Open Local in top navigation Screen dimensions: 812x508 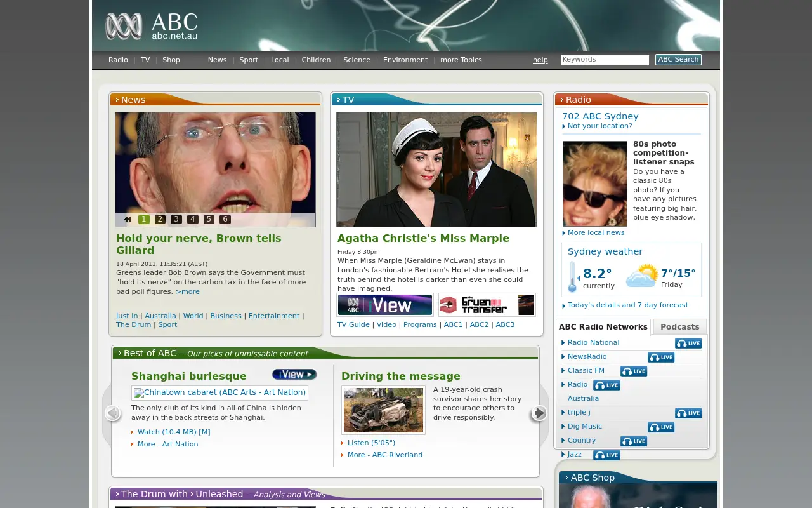(280, 60)
